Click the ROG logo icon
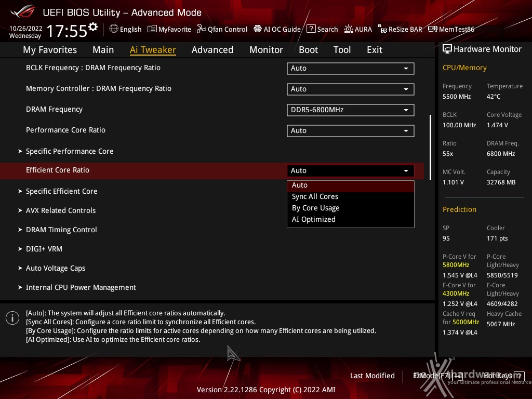 [22, 11]
